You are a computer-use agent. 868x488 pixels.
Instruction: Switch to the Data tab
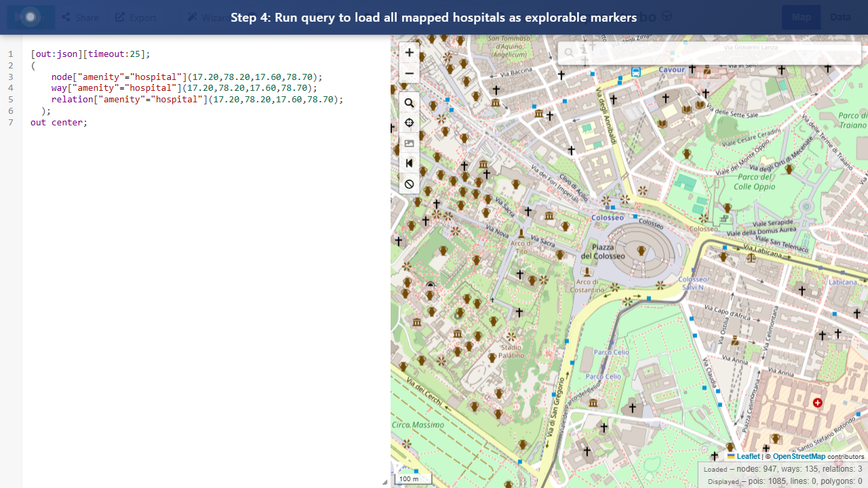pyautogui.click(x=840, y=16)
